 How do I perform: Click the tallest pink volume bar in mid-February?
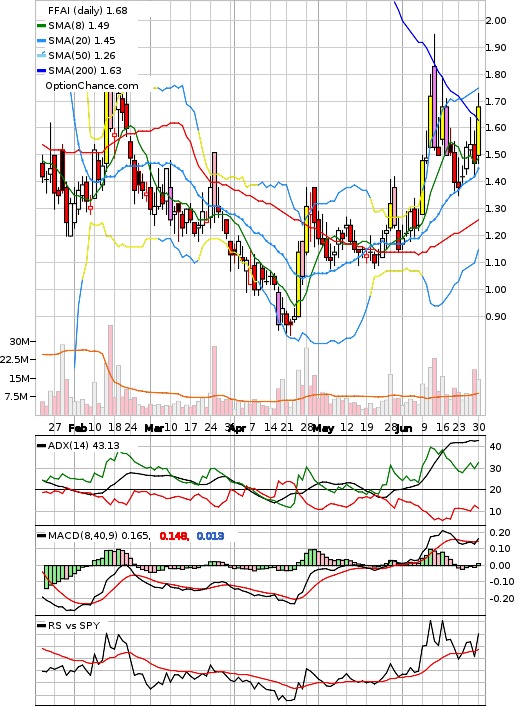(110, 370)
